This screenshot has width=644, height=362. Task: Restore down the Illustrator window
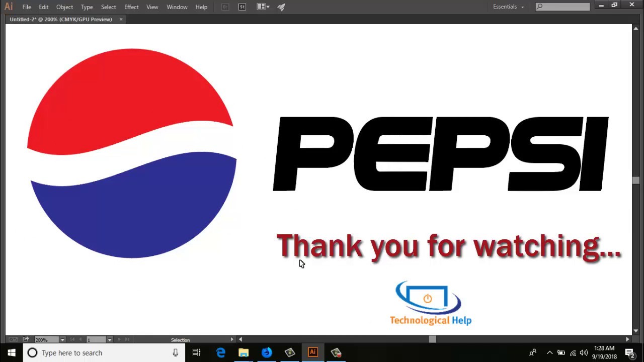coord(614,6)
